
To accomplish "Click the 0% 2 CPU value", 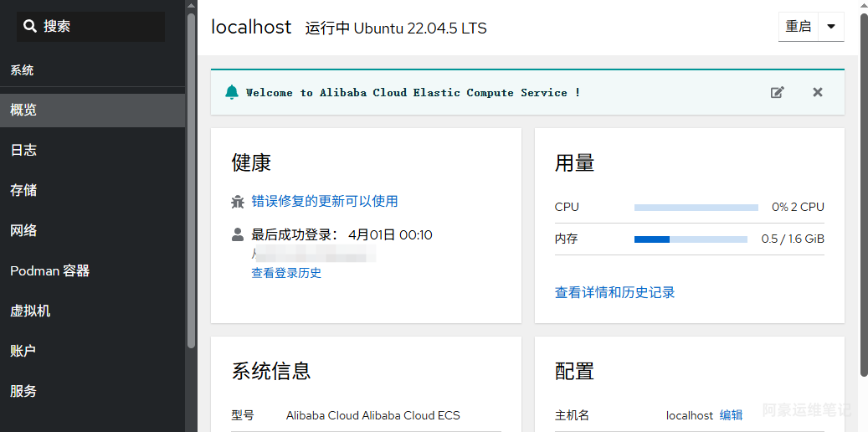I will click(x=798, y=207).
